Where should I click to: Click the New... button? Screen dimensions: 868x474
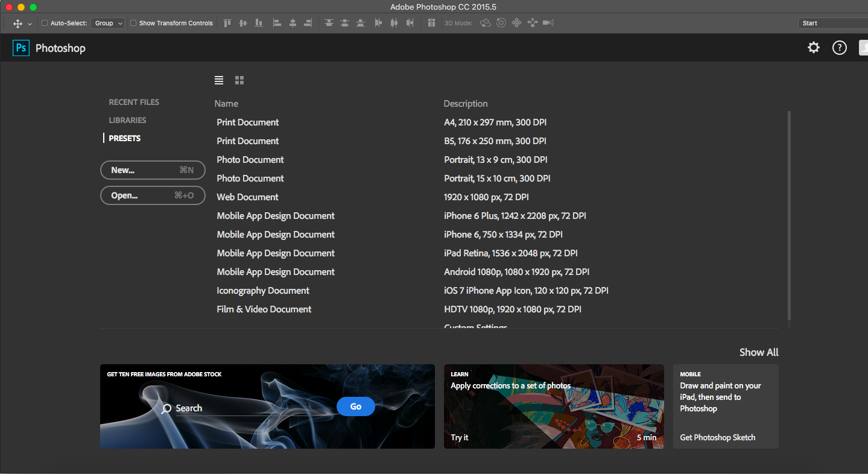pos(153,171)
